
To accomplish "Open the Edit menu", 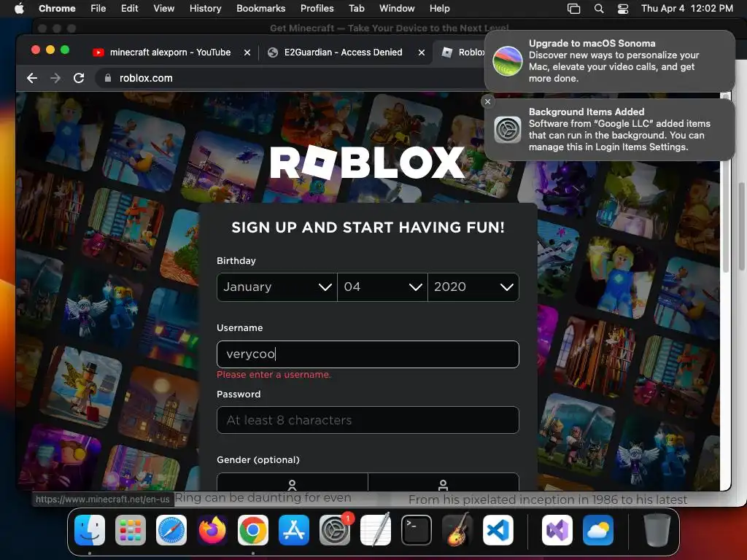I will click(x=129, y=8).
